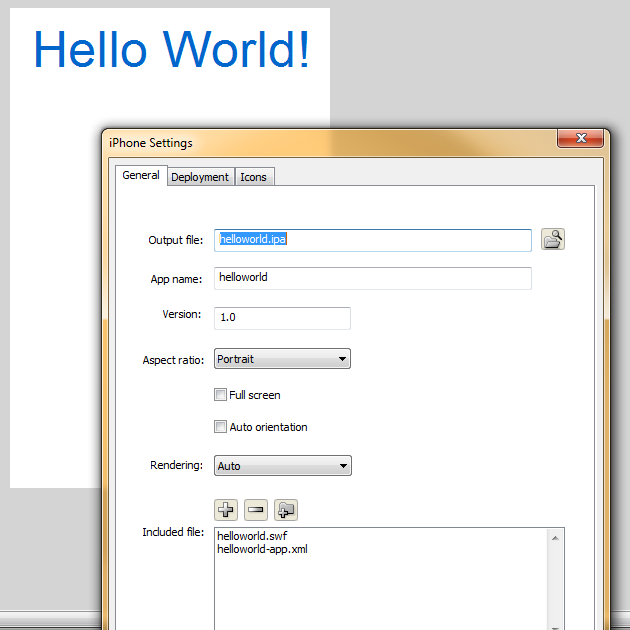Image resolution: width=630 pixels, height=630 pixels.
Task: Browse for the output file location
Action: [x=552, y=239]
